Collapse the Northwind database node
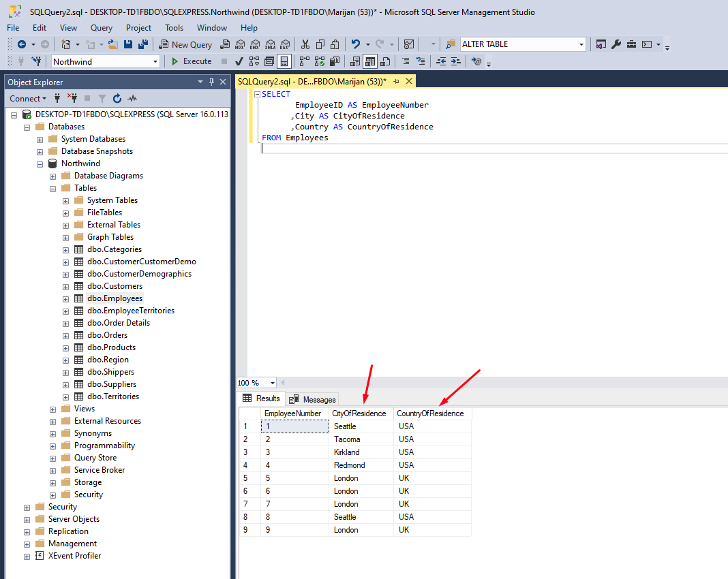 point(40,164)
